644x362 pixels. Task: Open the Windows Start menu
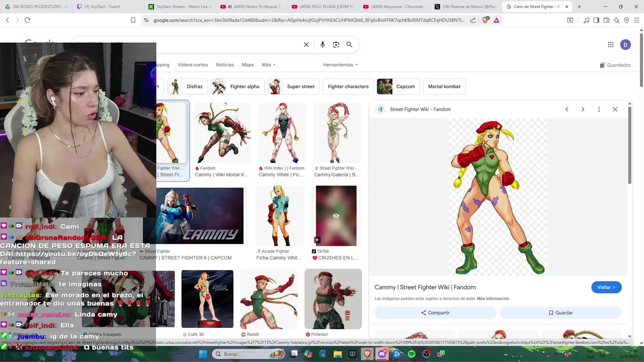click(203, 354)
